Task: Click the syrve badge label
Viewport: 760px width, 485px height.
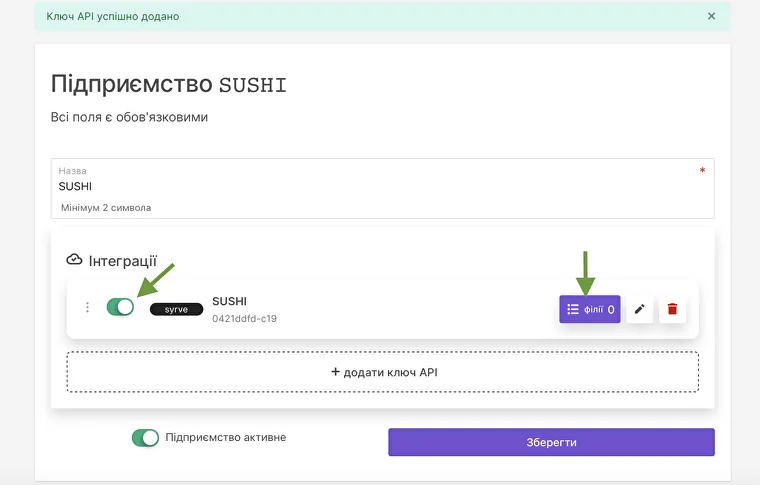Action: tap(176, 309)
